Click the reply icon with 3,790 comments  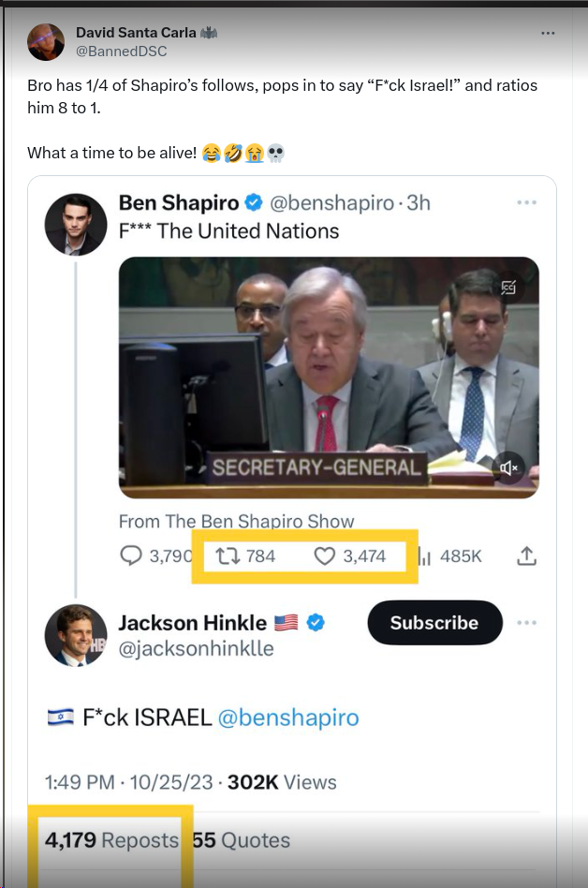coord(131,555)
